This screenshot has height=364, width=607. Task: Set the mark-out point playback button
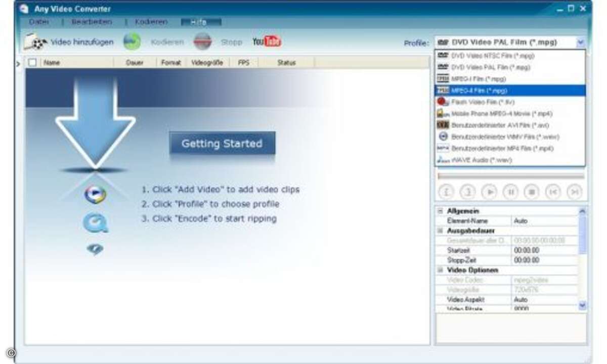(x=467, y=192)
